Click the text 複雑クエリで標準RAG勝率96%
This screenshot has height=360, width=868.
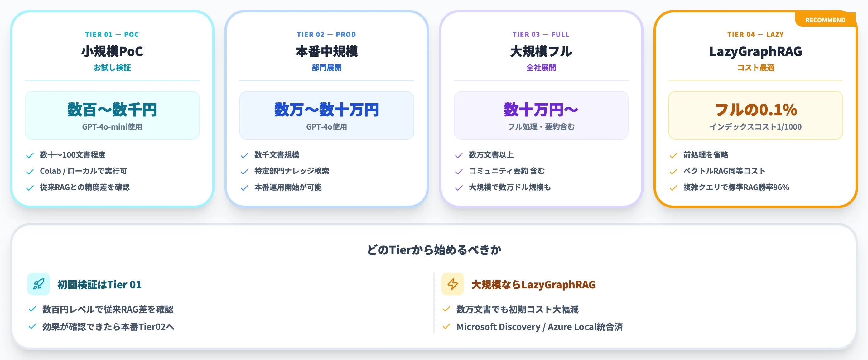736,187
